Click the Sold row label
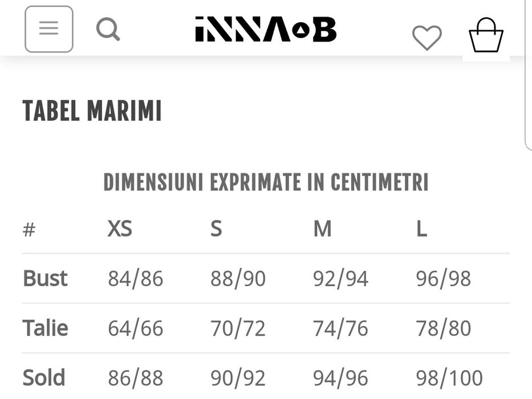This screenshot has height=399, width=532. tap(44, 378)
